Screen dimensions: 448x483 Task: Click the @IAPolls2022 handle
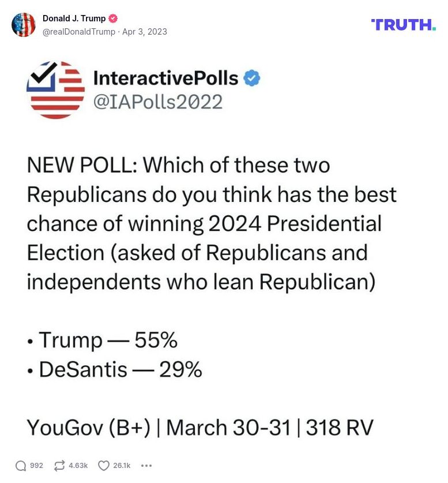pyautogui.click(x=158, y=102)
